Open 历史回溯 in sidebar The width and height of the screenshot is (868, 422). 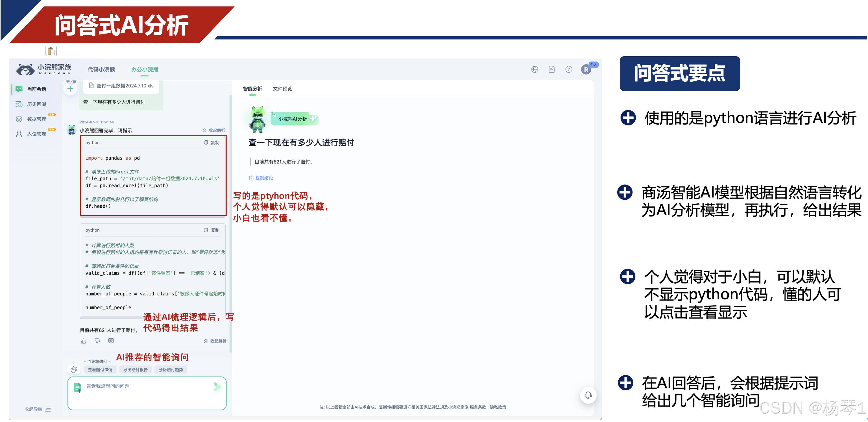31,104
